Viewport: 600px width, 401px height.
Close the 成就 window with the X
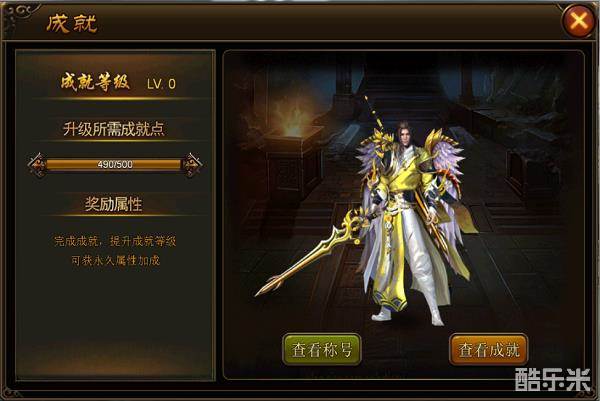tap(578, 21)
